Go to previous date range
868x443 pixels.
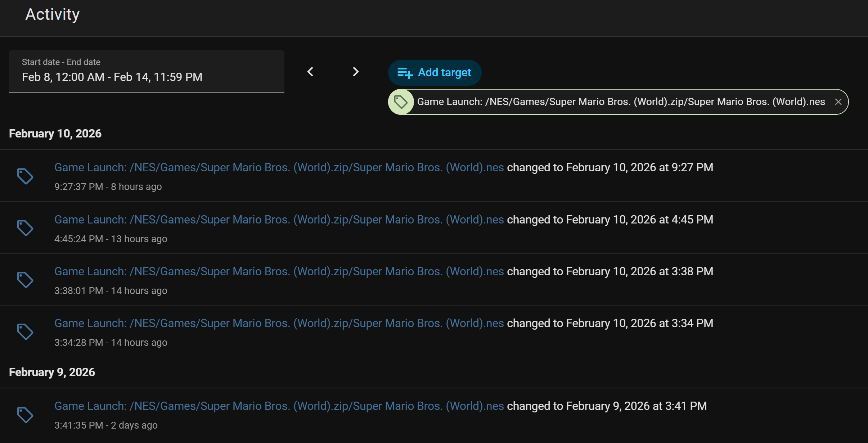coord(310,72)
